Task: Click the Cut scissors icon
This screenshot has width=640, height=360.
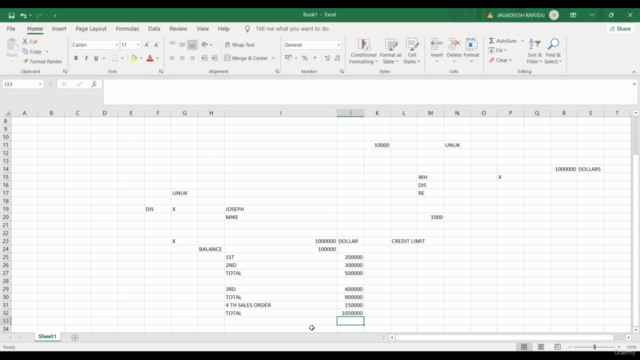Action: [25, 41]
